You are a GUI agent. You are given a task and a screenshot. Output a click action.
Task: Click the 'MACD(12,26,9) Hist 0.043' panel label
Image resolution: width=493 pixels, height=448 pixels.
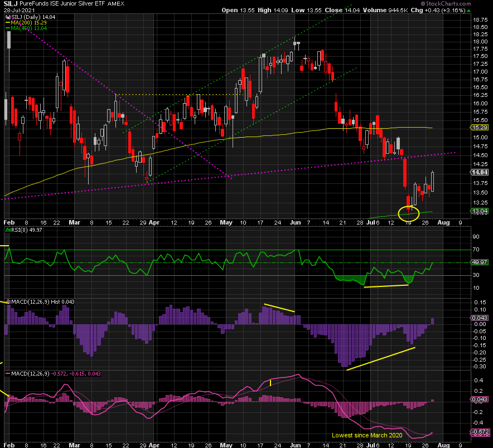coord(43,302)
